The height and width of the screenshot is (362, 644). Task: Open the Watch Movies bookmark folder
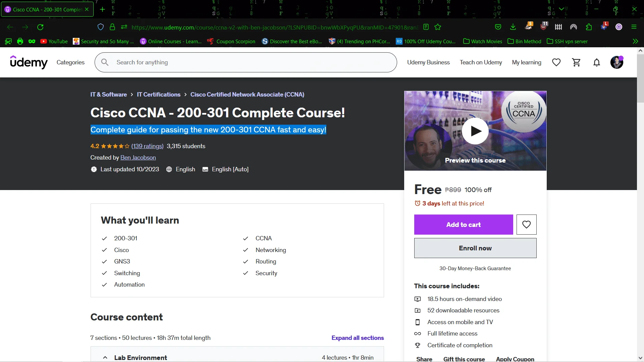(x=482, y=41)
